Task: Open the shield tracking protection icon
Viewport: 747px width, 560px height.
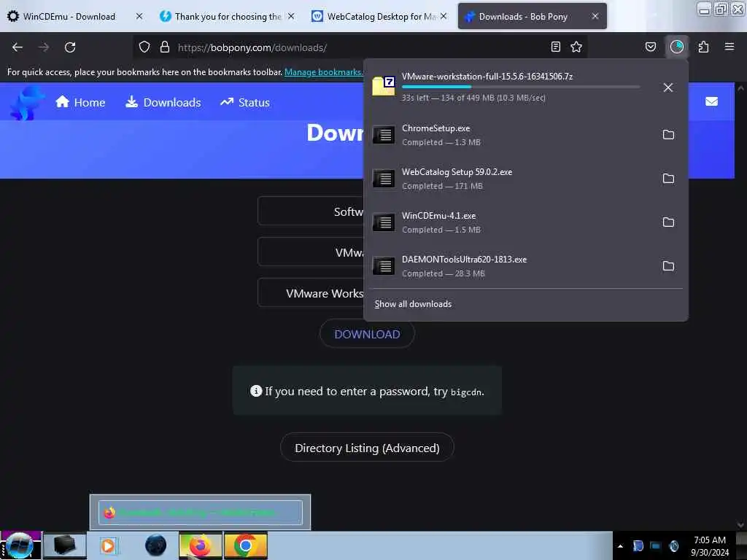Action: pyautogui.click(x=144, y=47)
